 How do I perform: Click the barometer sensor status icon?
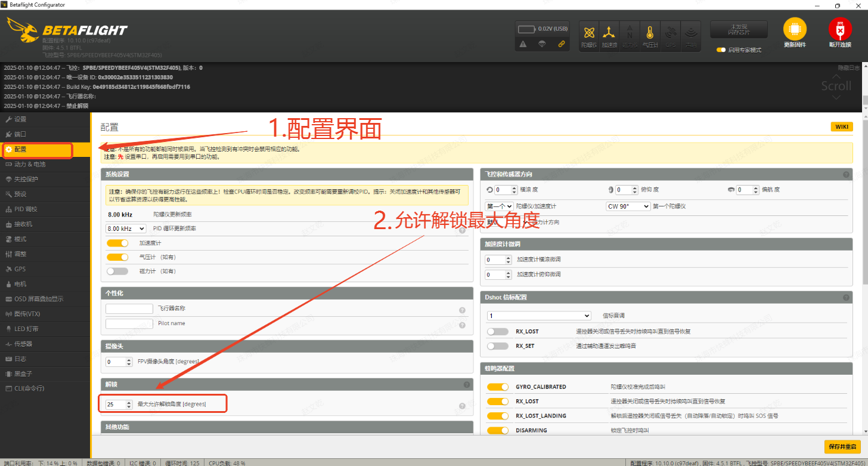tap(650, 35)
